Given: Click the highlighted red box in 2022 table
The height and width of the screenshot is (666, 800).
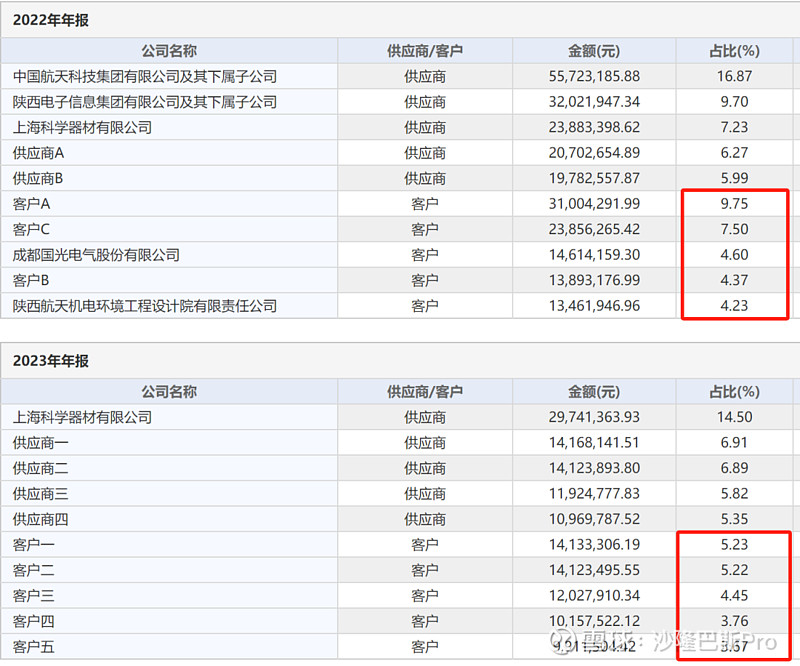Looking at the screenshot, I should point(735,254).
